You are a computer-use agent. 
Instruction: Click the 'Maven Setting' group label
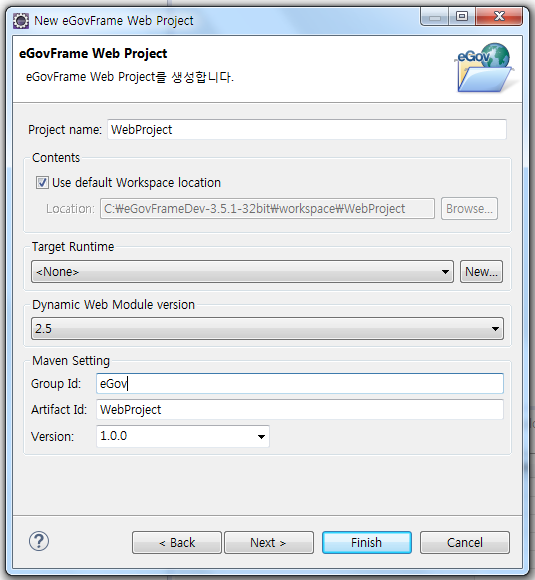point(71,361)
